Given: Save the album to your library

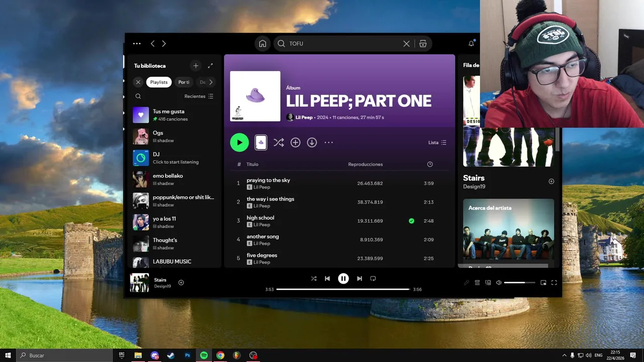Looking at the screenshot, I should coord(295,143).
